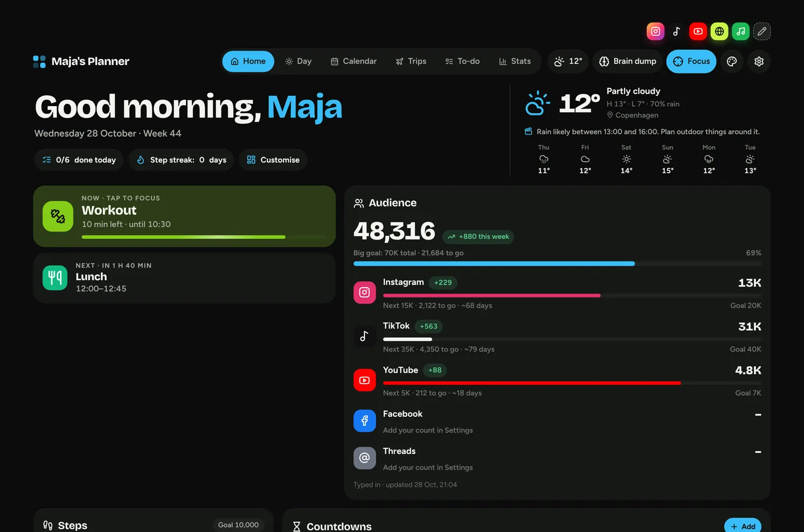The width and height of the screenshot is (804, 532).
Task: Click the Steps footprints icon
Action: [x=48, y=526]
